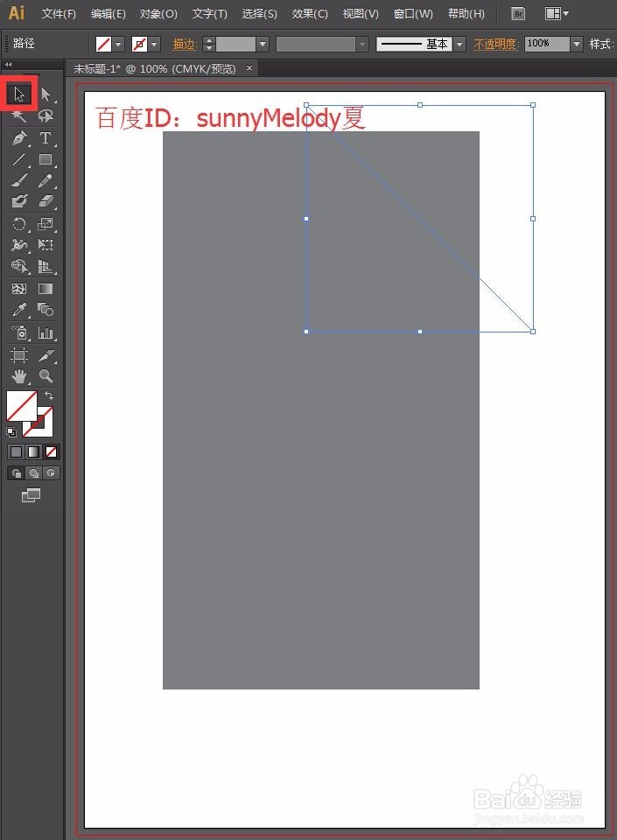Switch to Draw Normal mode
The image size is (617, 840).
click(x=16, y=473)
